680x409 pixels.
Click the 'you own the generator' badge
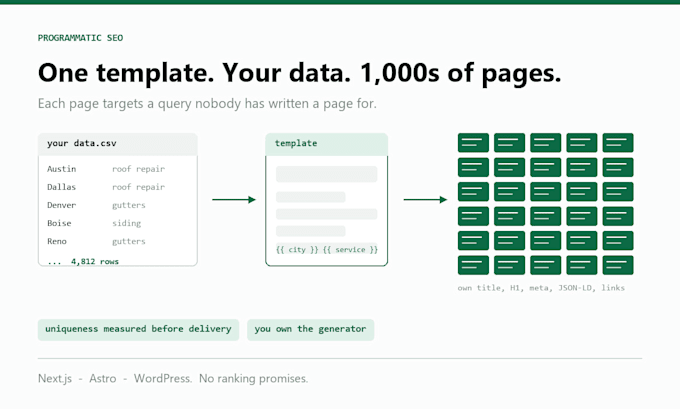(311, 330)
